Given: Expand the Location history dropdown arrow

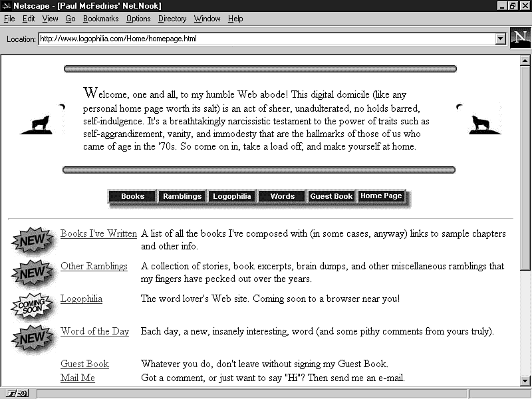Looking at the screenshot, I should 501,39.
